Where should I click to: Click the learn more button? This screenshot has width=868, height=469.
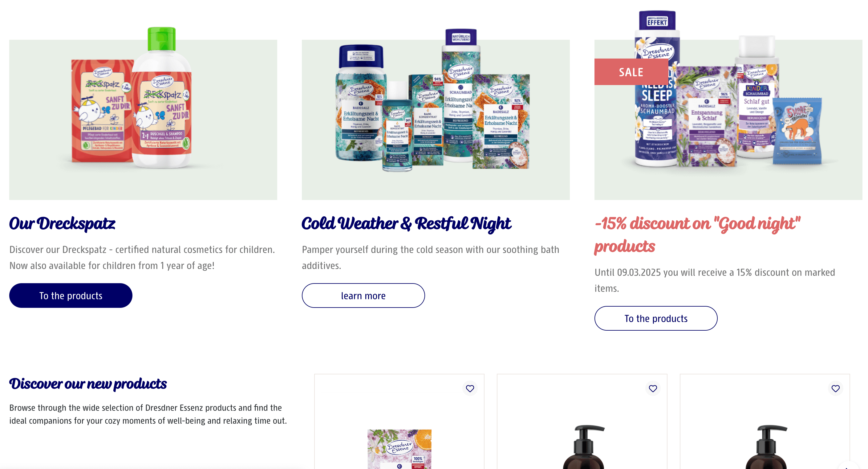pos(363,295)
